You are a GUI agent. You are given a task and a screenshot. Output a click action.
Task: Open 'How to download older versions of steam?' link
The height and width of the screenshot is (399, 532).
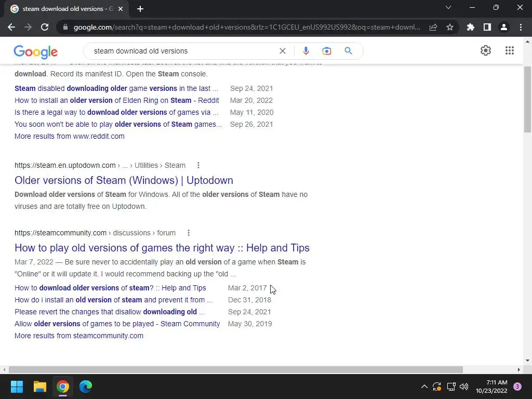[110, 288]
